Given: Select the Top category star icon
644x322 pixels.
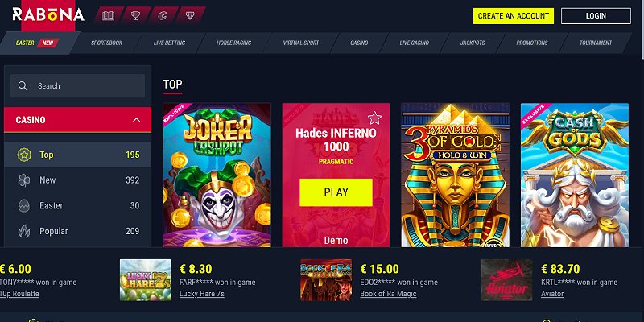Looking at the screenshot, I should pos(24,155).
